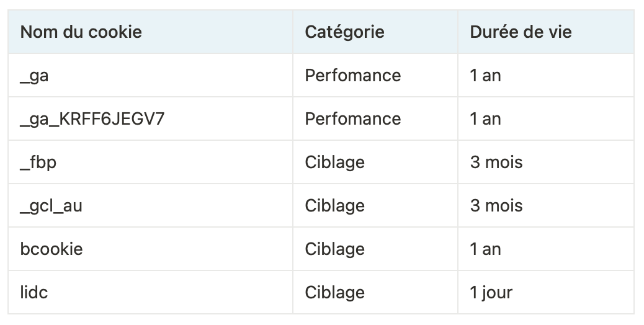Click the 'Nom du cookie' column header
Screen dimensions: 644x325
[x=81, y=32]
